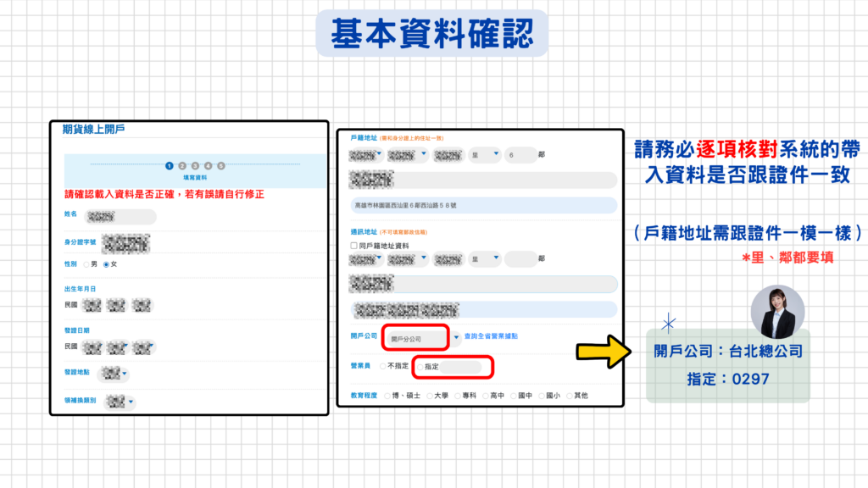Viewport: 868px width, 488px height.
Task: Select the 男 gender radio button
Action: [x=86, y=264]
